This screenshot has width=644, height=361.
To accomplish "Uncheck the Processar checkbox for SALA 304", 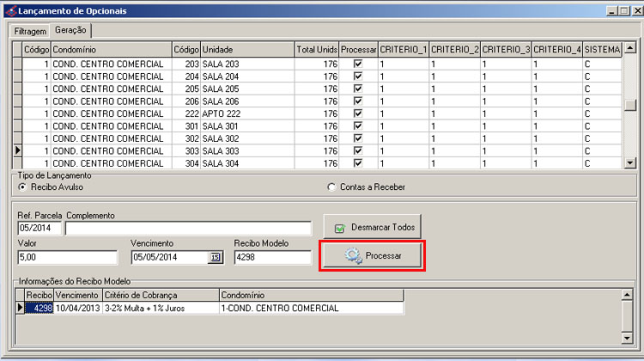I will tap(358, 163).
